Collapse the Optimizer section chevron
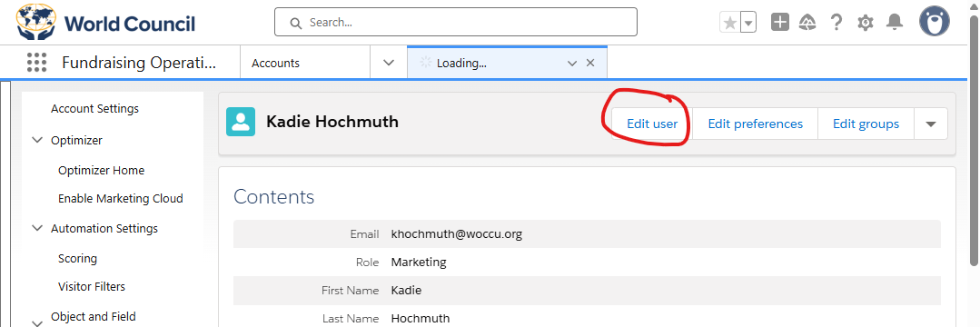Viewport: 980px width, 327px height. (x=37, y=141)
